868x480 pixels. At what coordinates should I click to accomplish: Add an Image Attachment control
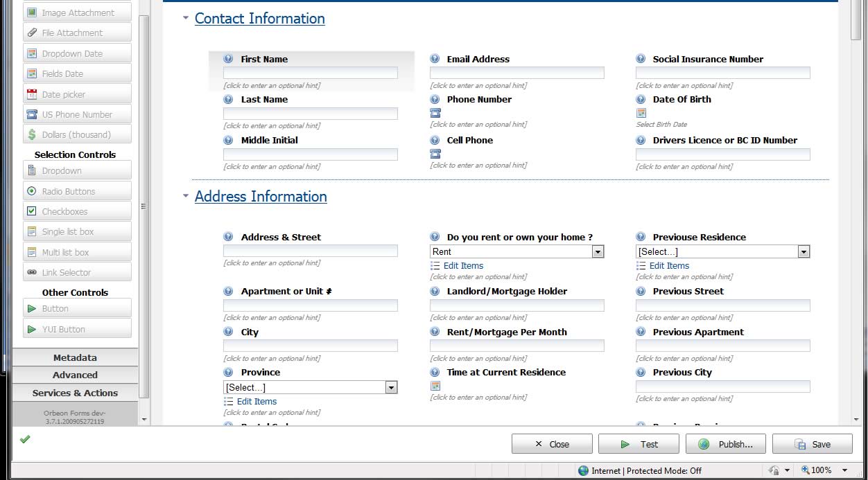coord(77,12)
